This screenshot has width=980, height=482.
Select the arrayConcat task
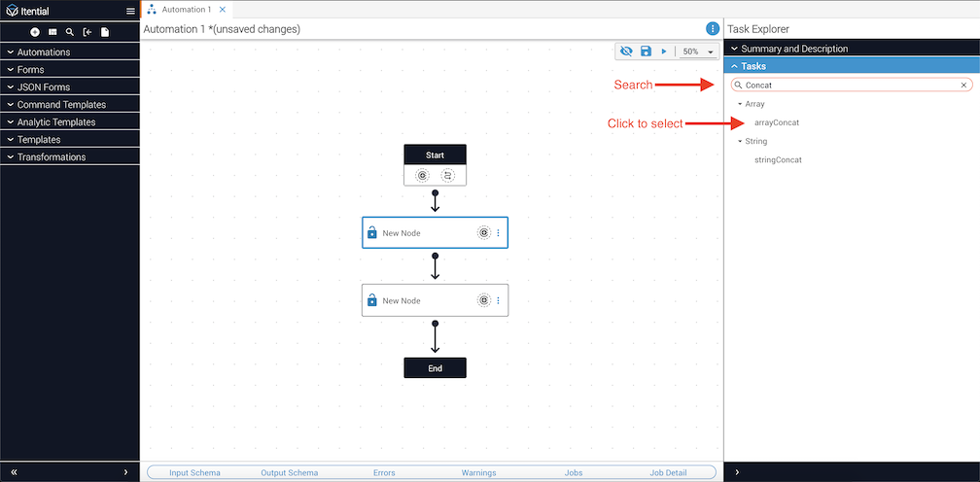point(776,122)
